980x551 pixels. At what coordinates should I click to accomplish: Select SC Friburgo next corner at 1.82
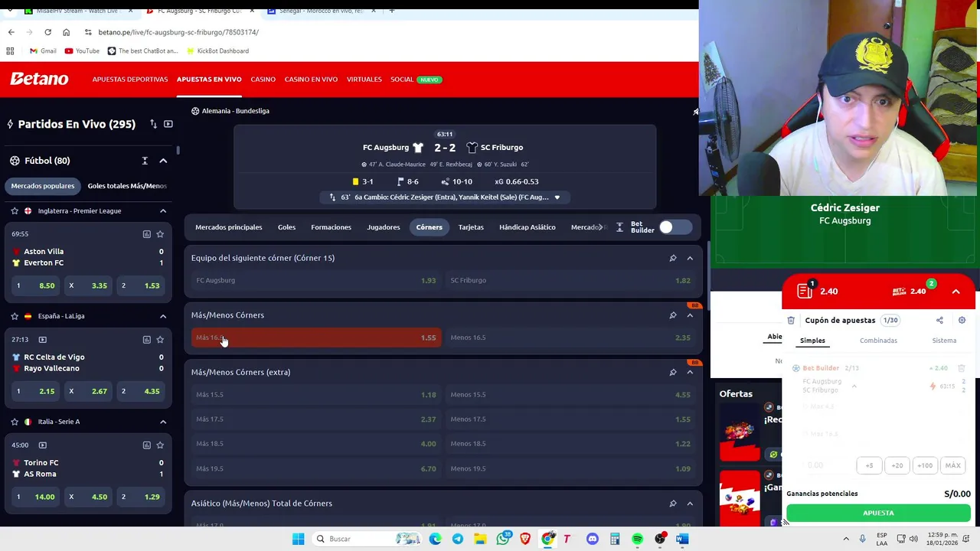tap(570, 280)
